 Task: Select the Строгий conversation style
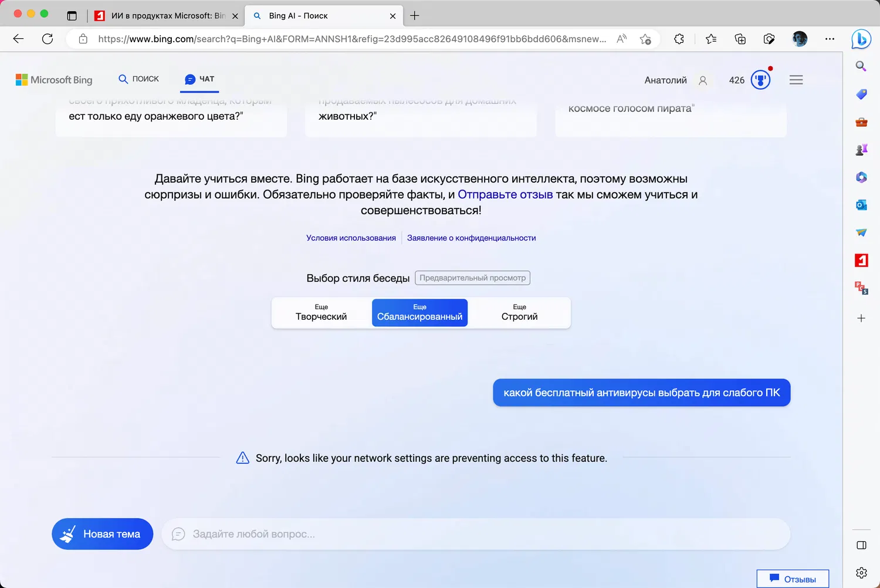coord(519,313)
